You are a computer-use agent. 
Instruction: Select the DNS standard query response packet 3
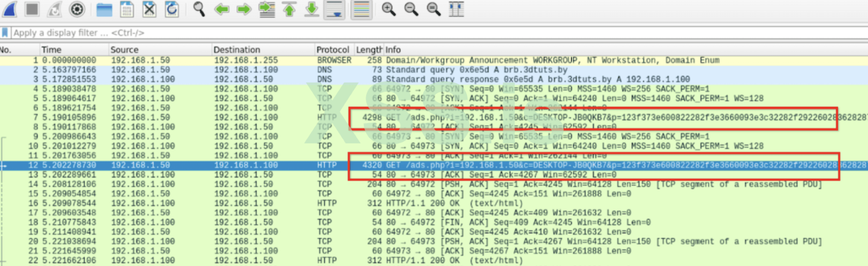click(434, 79)
